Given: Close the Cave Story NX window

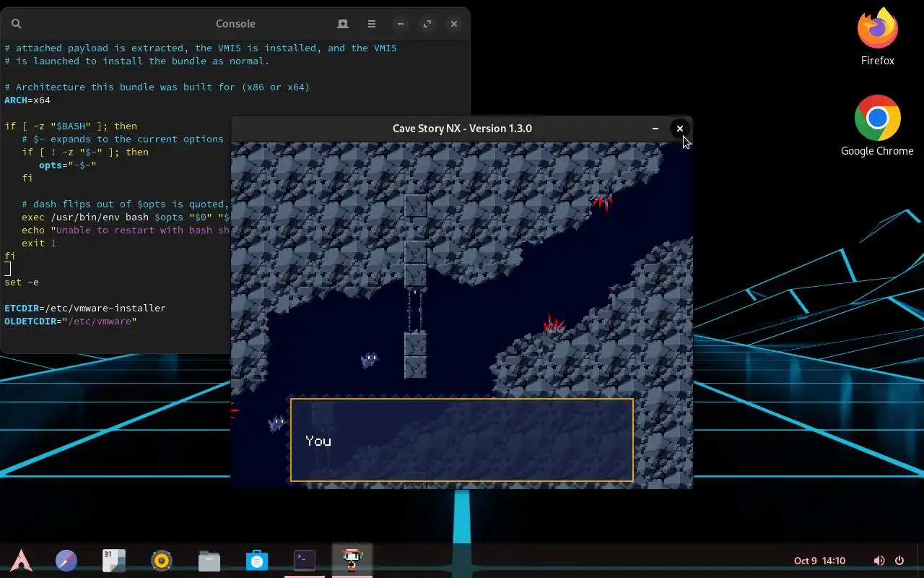Looking at the screenshot, I should coord(679,129).
